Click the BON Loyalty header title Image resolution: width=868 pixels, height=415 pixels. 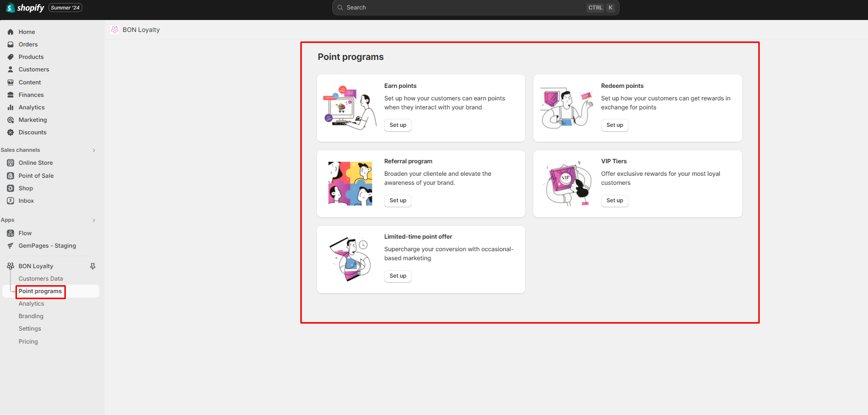click(141, 30)
